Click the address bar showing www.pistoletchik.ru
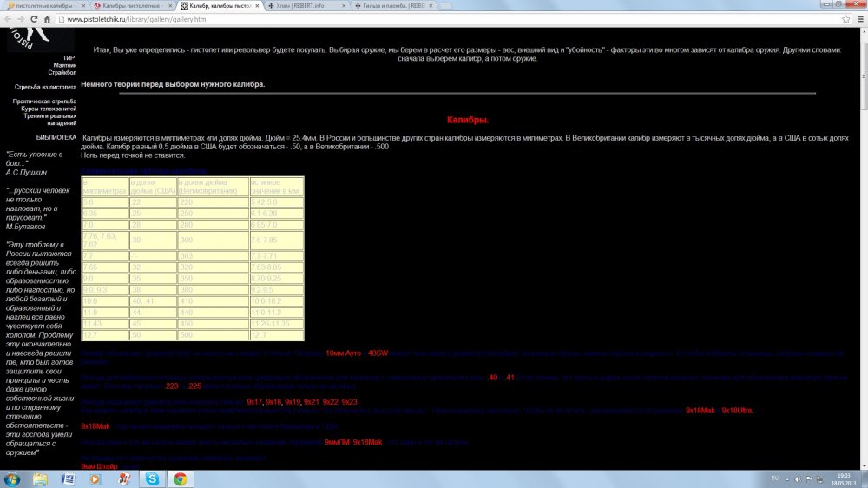 tap(451, 19)
